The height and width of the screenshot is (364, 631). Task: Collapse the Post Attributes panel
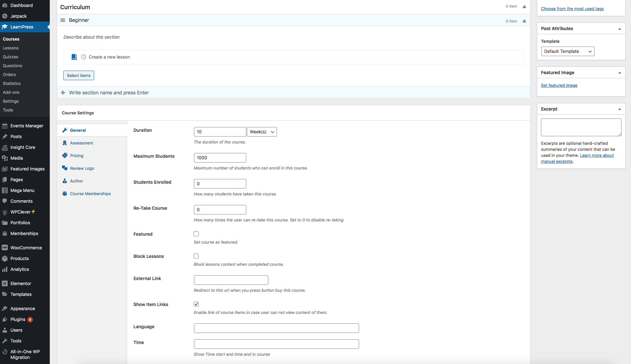click(620, 29)
